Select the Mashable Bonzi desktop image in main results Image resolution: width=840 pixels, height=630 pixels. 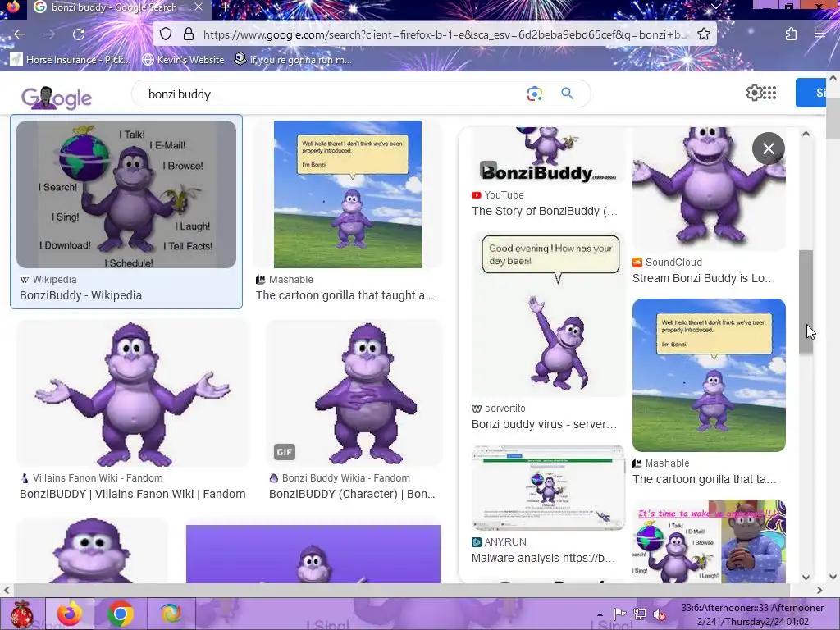[x=348, y=194]
